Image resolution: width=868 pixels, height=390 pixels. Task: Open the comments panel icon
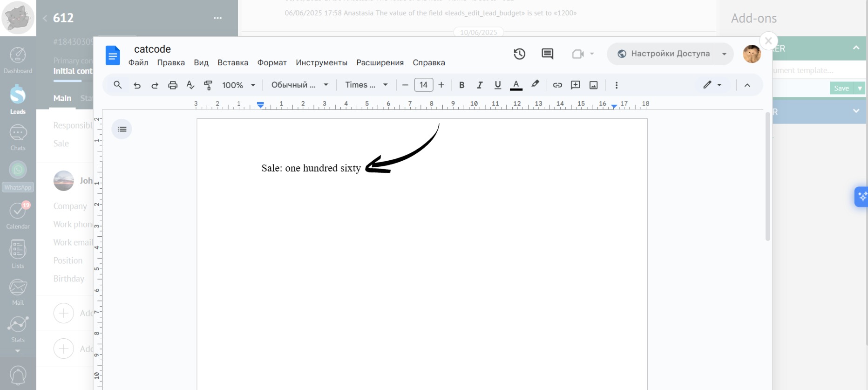(x=547, y=54)
